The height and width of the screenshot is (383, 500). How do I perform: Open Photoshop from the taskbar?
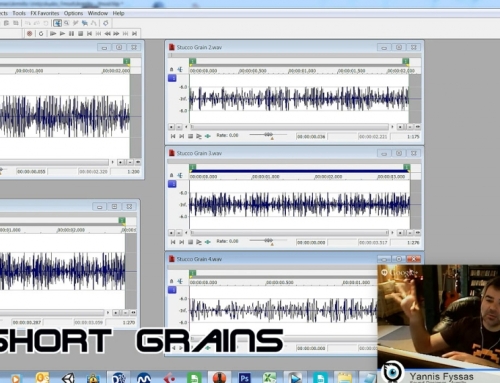(x=244, y=378)
